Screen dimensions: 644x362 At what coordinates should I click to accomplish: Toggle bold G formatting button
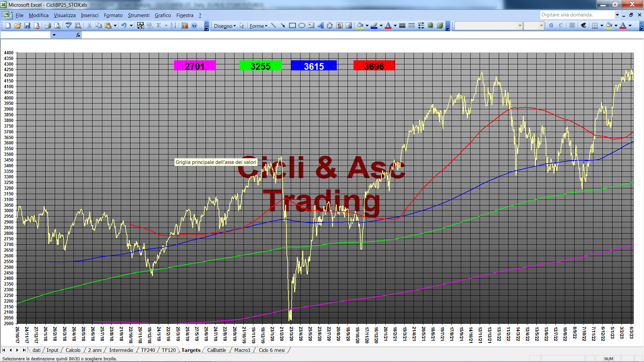point(551,25)
